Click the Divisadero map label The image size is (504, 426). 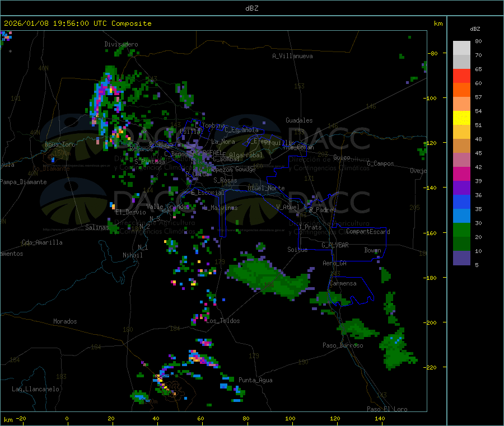coord(121,44)
